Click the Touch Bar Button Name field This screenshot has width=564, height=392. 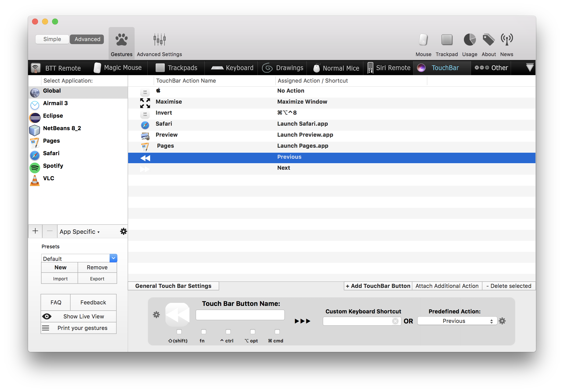[240, 315]
